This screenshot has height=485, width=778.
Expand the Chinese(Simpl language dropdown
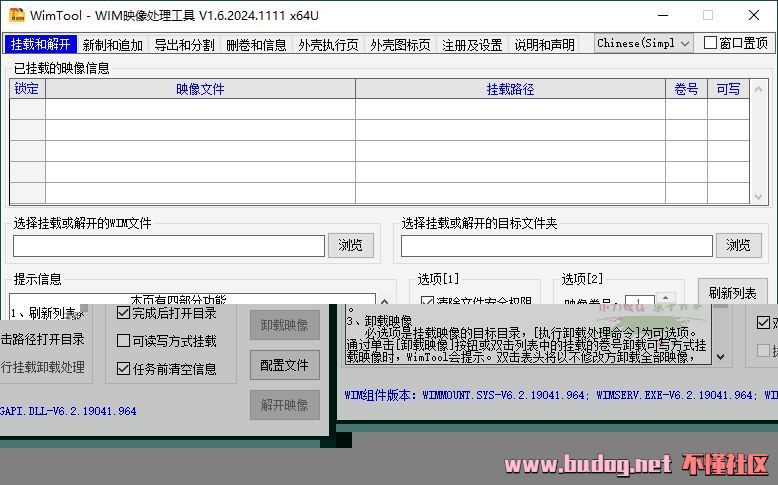643,43
